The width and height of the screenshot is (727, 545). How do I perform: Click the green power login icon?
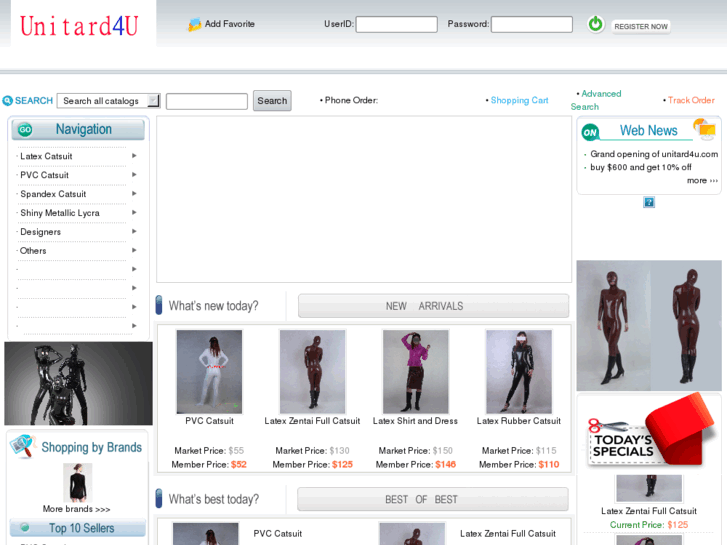coord(595,24)
